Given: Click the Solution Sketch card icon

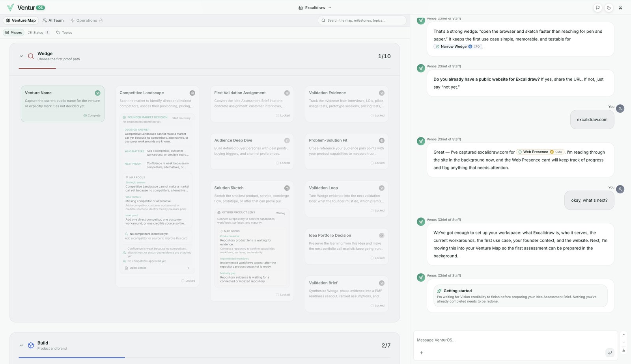Looking at the screenshot, I should [287, 188].
